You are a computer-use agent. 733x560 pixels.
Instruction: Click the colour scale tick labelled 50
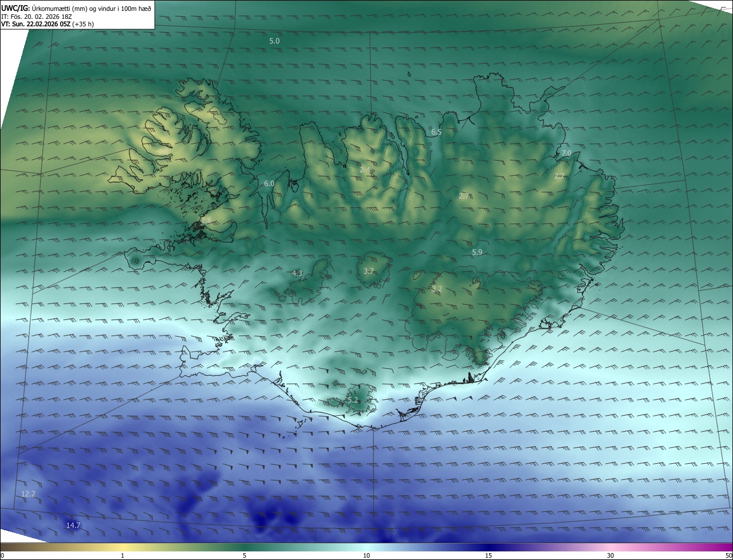pyautogui.click(x=728, y=555)
